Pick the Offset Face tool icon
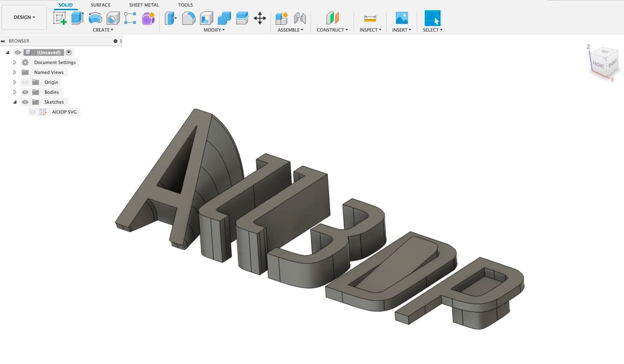This screenshot has width=624, height=364. coord(242,18)
